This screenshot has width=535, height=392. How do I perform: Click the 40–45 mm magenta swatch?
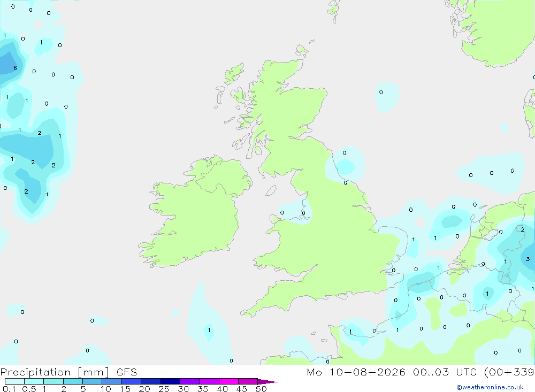point(228,381)
